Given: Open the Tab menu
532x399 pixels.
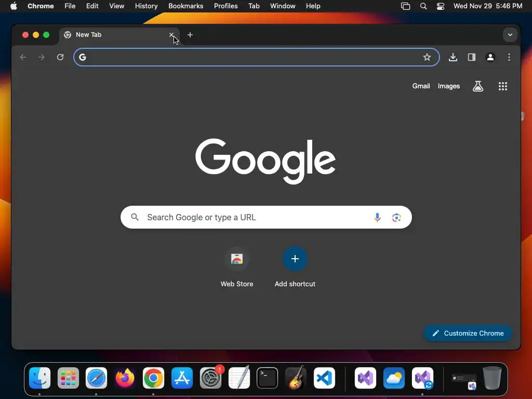Looking at the screenshot, I should point(254,6).
